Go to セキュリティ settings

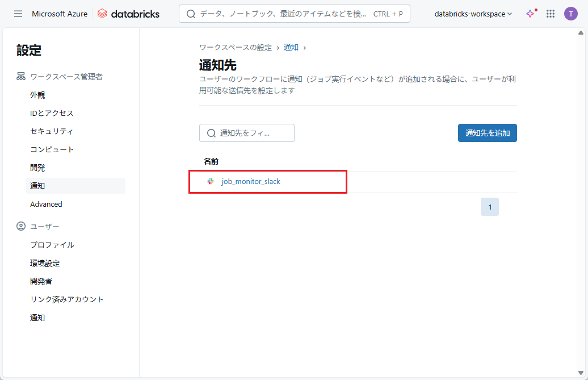tap(52, 131)
